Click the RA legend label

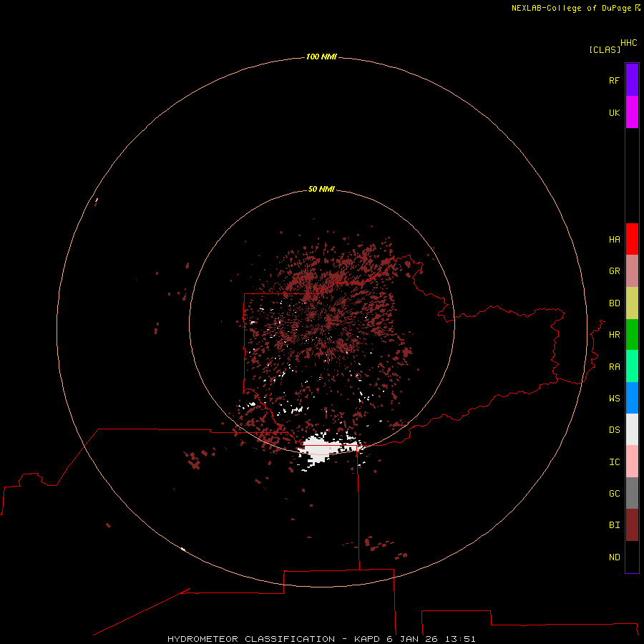click(x=615, y=367)
